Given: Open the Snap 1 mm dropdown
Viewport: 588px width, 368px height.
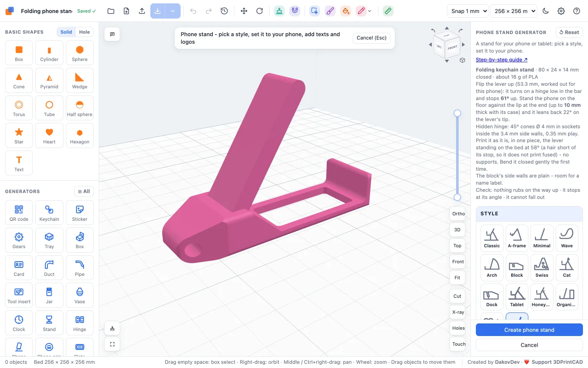Looking at the screenshot, I should click(x=468, y=11).
